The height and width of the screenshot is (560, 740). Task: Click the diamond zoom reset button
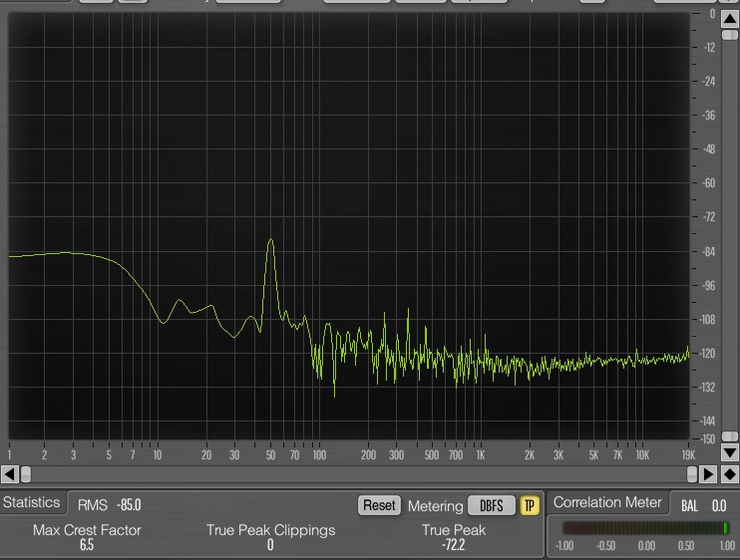pos(730,474)
